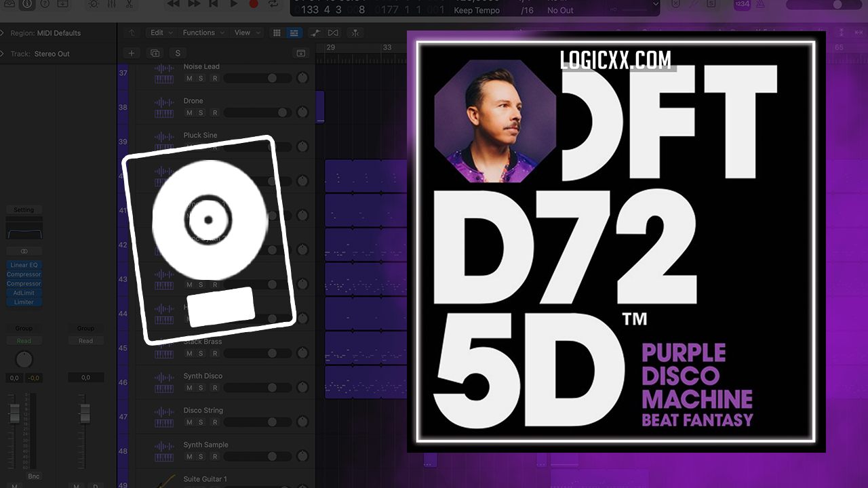
Task: Click the Flex show/hide icon
Action: point(333,33)
